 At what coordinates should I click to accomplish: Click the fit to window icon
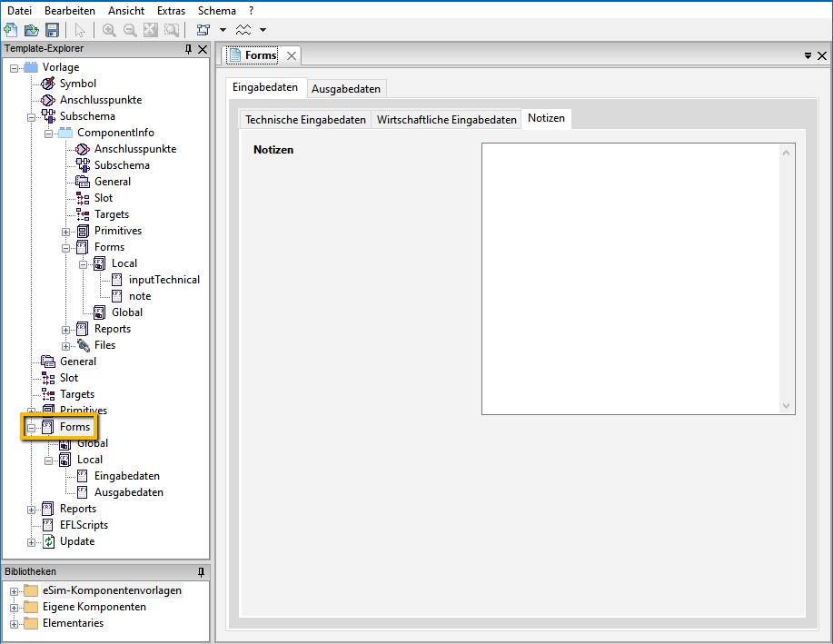(x=151, y=30)
